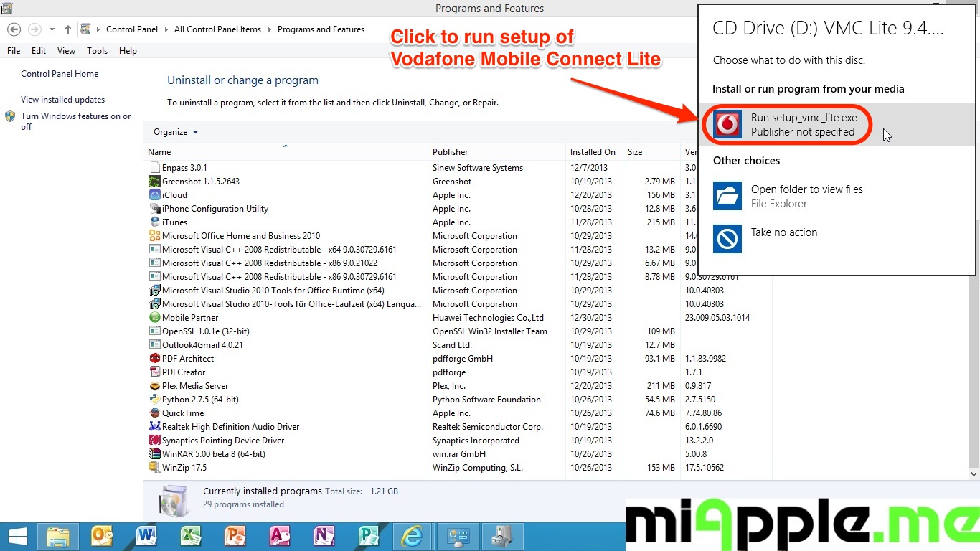Expand the Organize dropdown

click(176, 132)
